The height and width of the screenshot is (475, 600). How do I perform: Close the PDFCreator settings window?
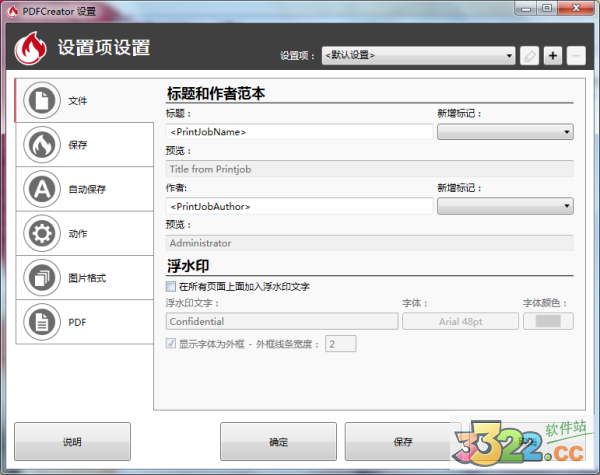click(576, 8)
